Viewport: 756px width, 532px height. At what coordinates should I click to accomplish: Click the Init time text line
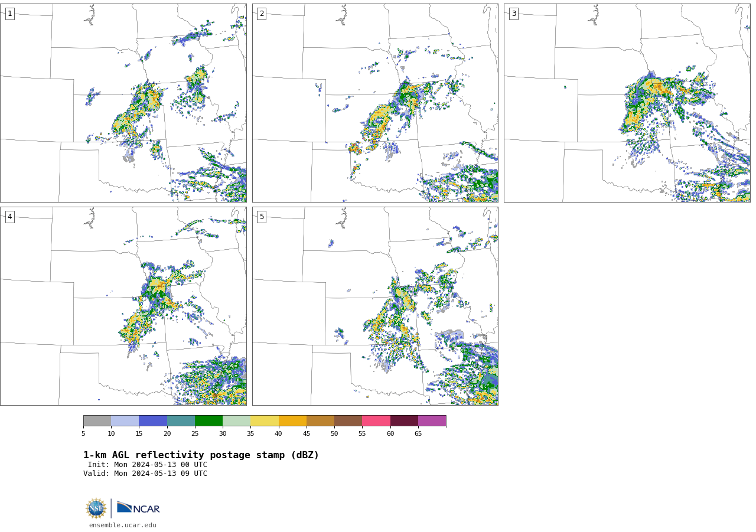(148, 465)
